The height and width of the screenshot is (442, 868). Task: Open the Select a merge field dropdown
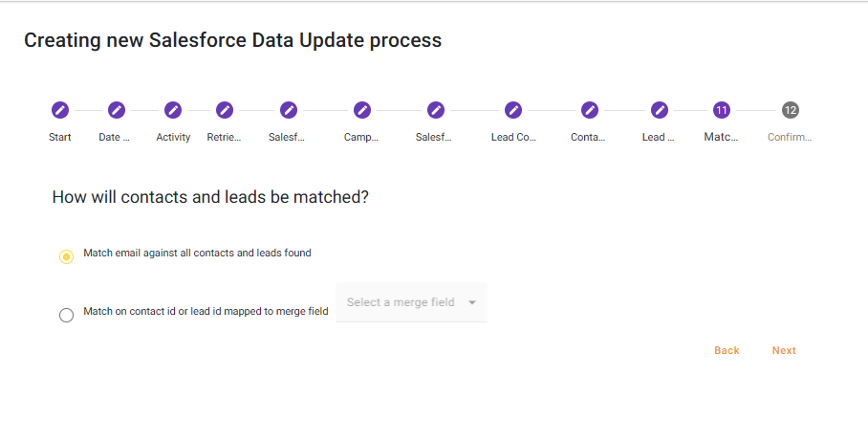point(401,302)
